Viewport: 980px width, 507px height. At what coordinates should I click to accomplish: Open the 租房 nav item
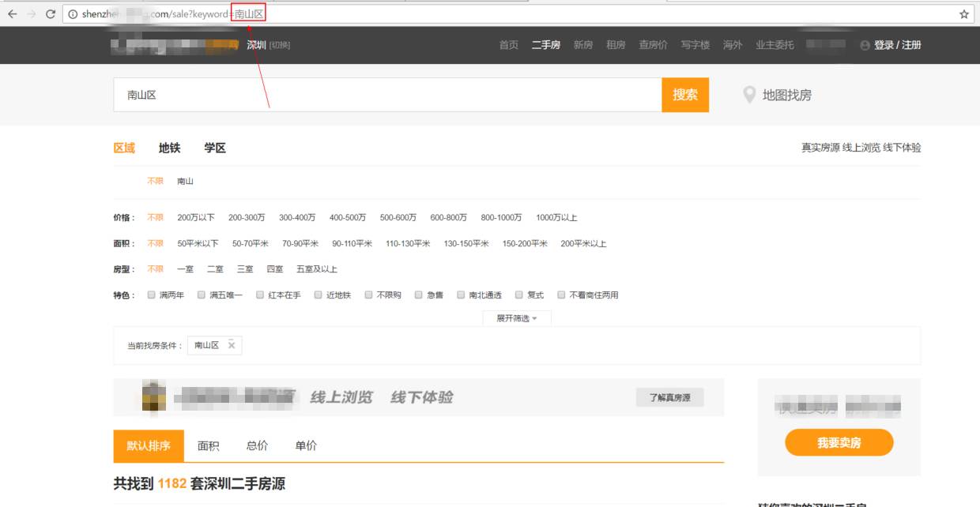(x=616, y=45)
